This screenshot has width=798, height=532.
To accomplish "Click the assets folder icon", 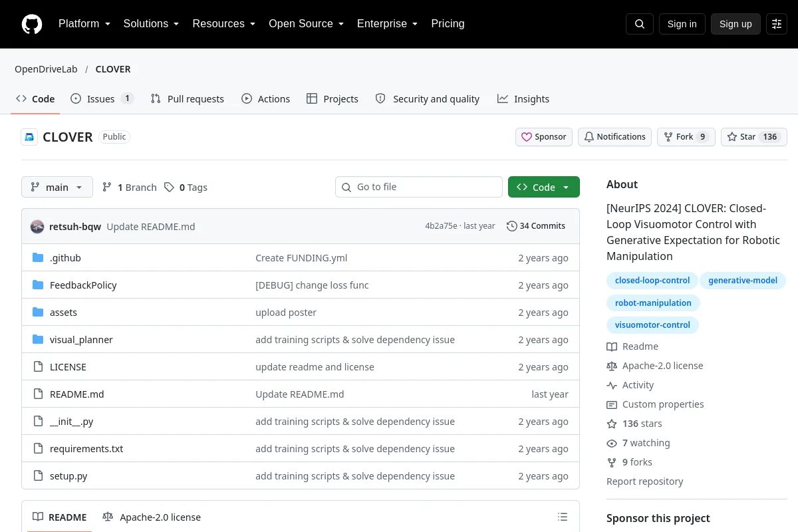I will click(38, 313).
